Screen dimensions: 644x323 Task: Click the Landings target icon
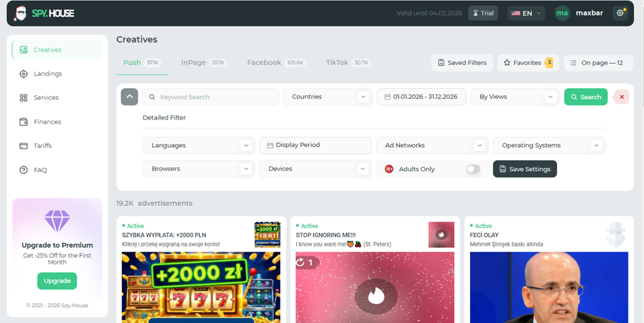24,74
